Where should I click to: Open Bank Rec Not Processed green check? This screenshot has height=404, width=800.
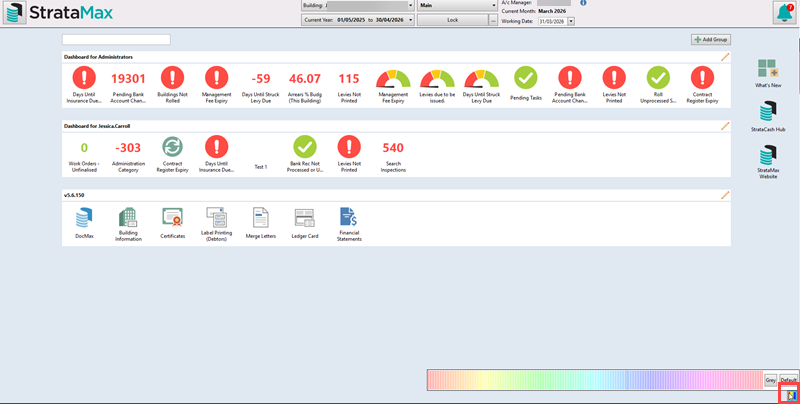[x=305, y=155]
